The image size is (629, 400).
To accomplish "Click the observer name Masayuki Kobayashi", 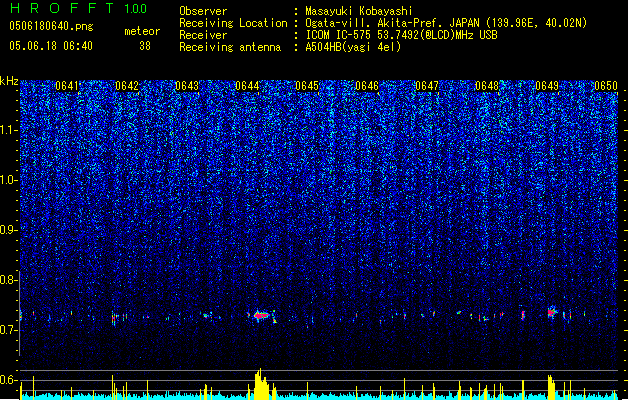I will [x=359, y=11].
